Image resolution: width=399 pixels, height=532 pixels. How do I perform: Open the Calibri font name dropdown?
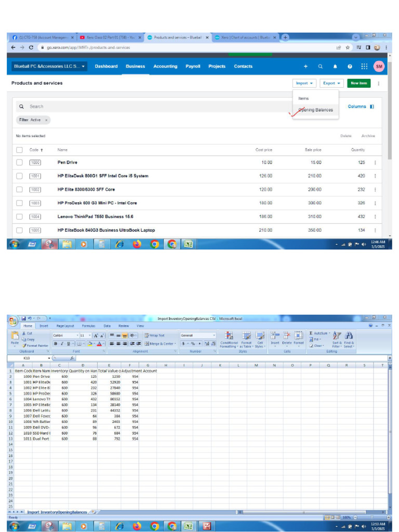tap(77, 335)
